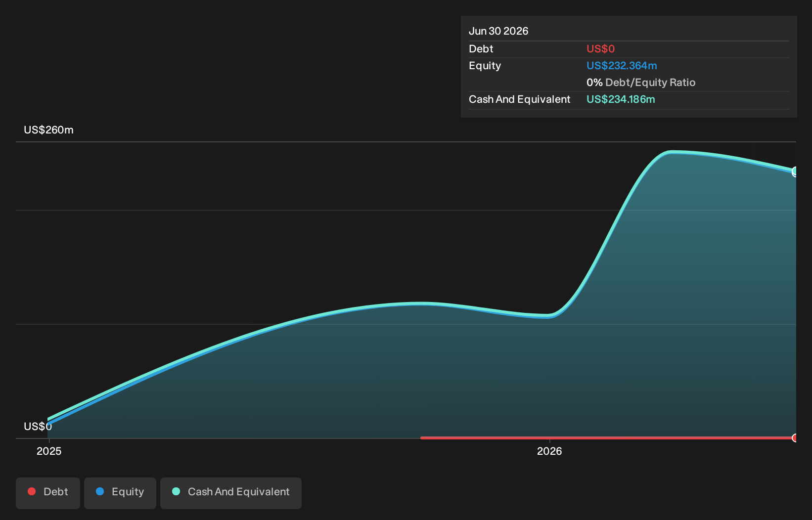The width and height of the screenshot is (812, 520).
Task: Click the 2025 axis label
Action: (49, 451)
